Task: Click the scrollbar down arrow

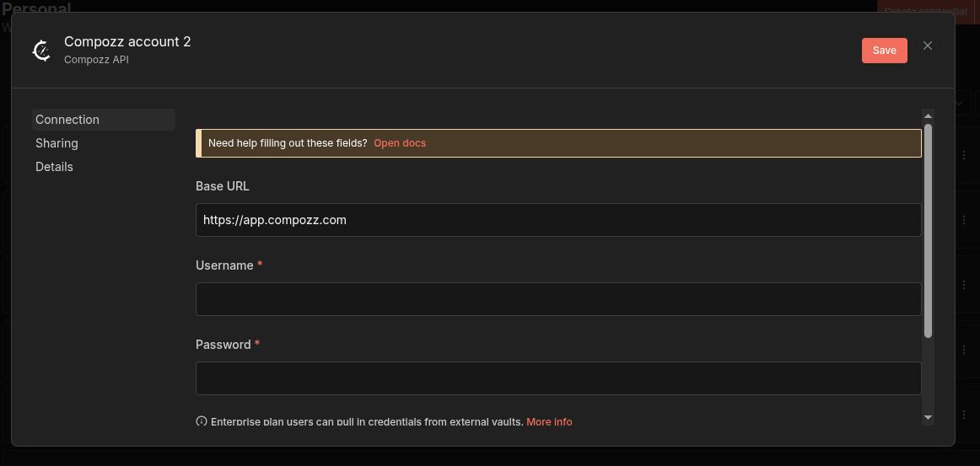Action: coord(928,417)
